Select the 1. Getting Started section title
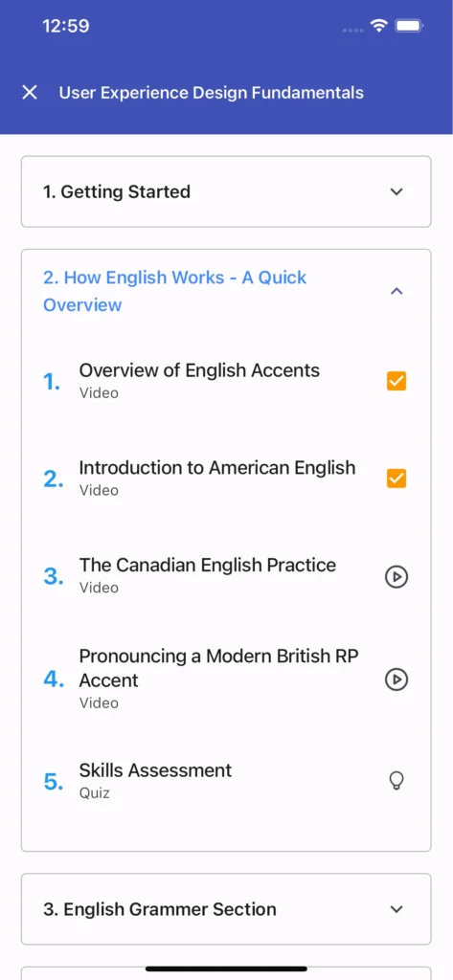This screenshot has width=453, height=980. (x=117, y=191)
